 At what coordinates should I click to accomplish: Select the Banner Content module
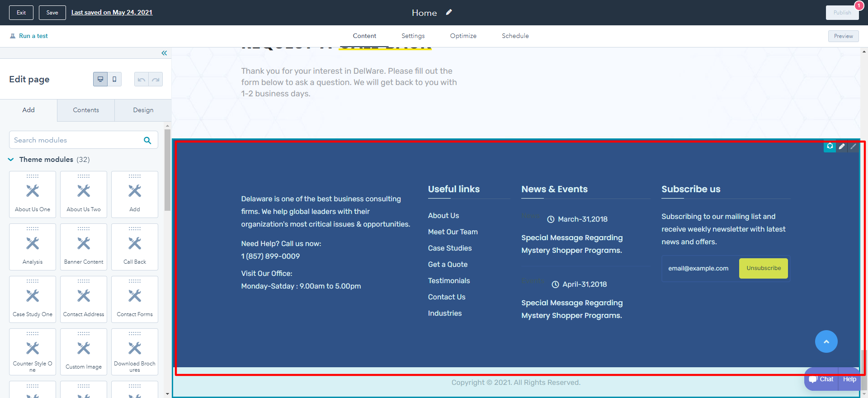[x=84, y=247]
